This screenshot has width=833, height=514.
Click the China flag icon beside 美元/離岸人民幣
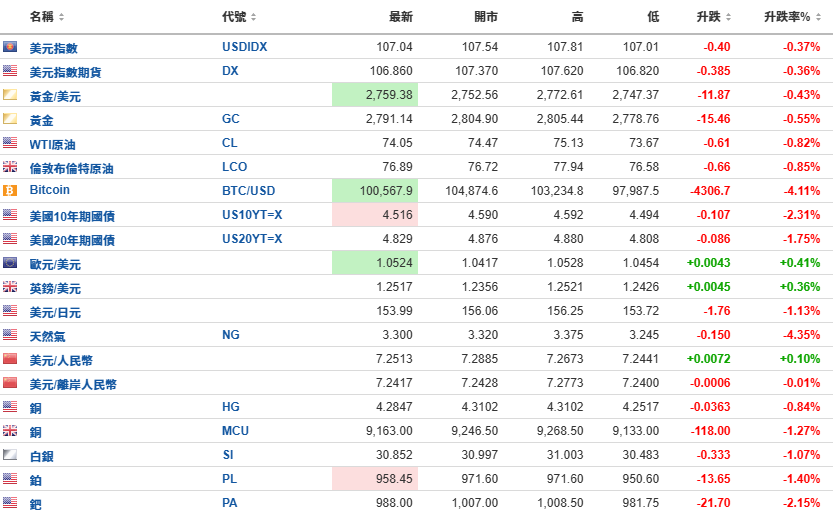point(10,382)
